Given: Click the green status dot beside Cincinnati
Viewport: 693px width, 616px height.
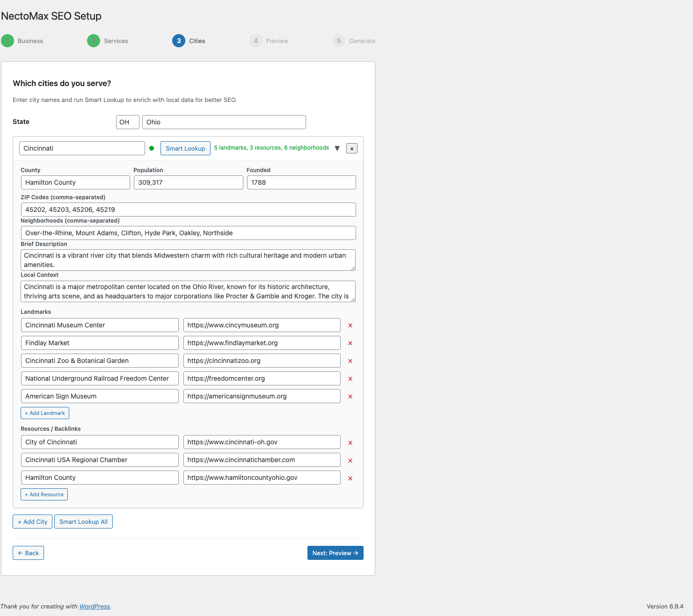Looking at the screenshot, I should coord(152,148).
